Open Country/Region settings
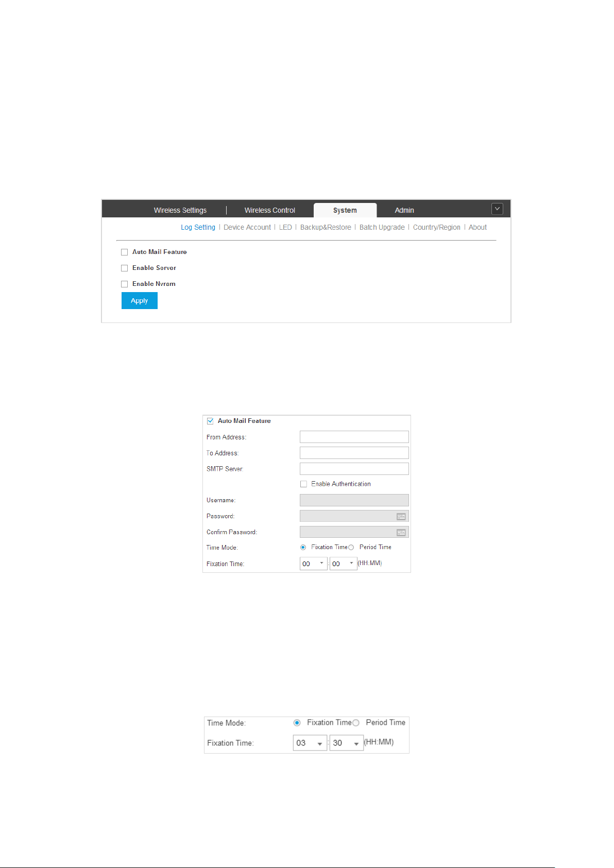The image size is (614, 868). pyautogui.click(x=437, y=227)
